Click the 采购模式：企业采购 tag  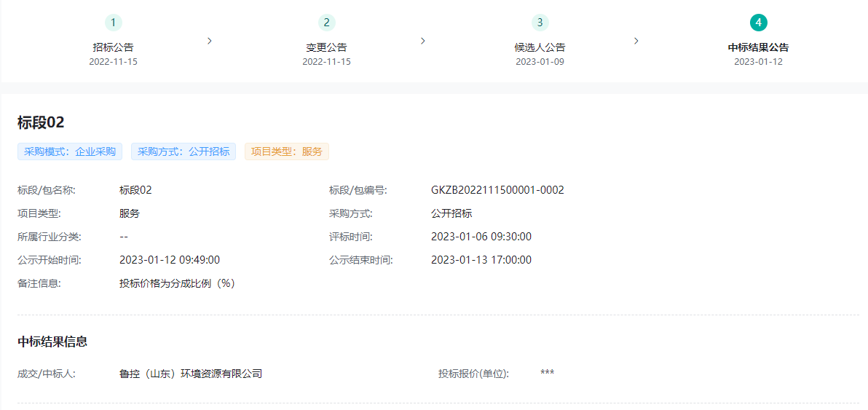pos(70,151)
